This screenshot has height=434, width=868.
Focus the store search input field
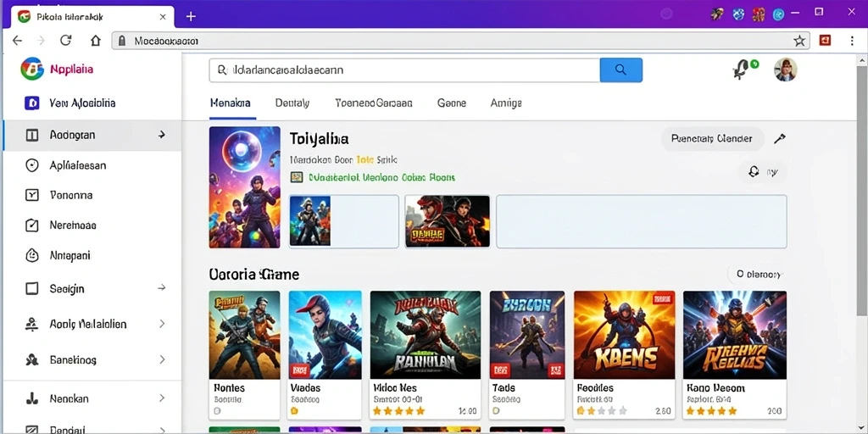(x=404, y=70)
